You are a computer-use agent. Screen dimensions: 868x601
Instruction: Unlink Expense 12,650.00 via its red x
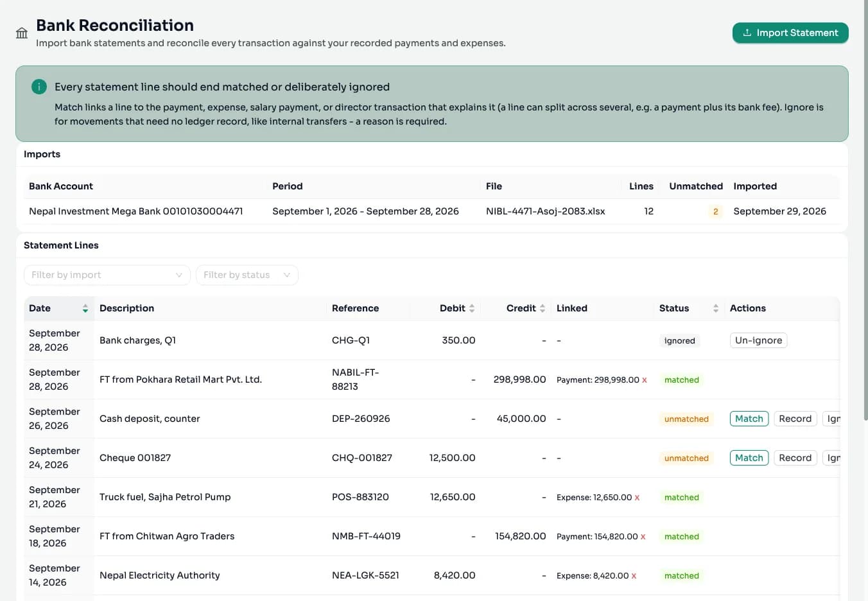coord(637,498)
